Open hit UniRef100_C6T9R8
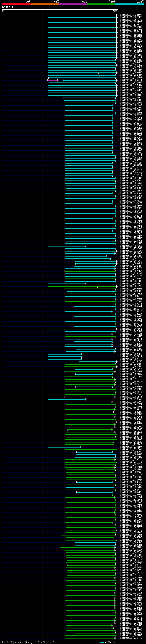This screenshot has width=146, height=644. click(131, 17)
